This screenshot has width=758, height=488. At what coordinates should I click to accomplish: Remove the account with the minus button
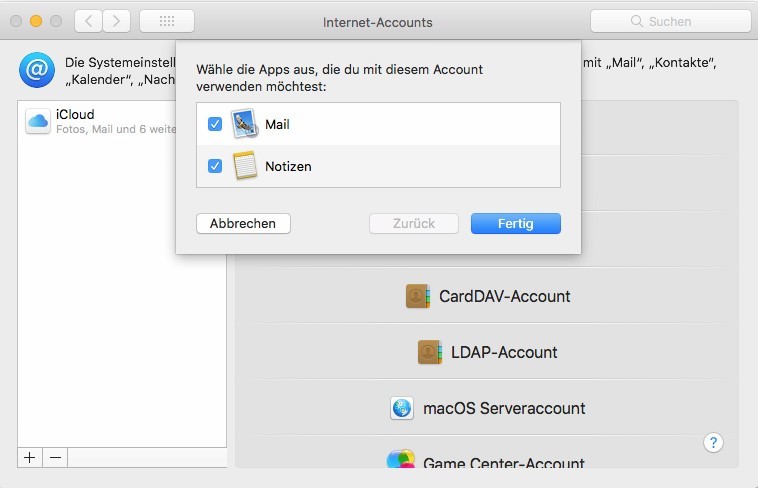coord(56,457)
